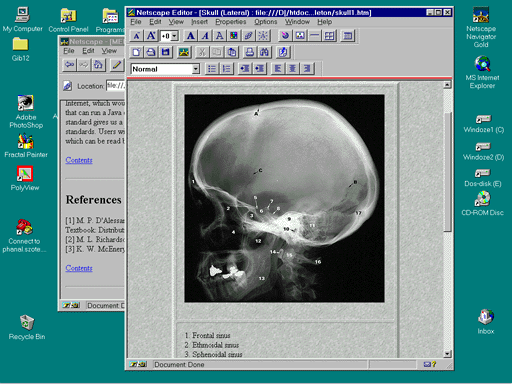Clear all character styles
This screenshot has width=512, height=384.
(263, 36)
